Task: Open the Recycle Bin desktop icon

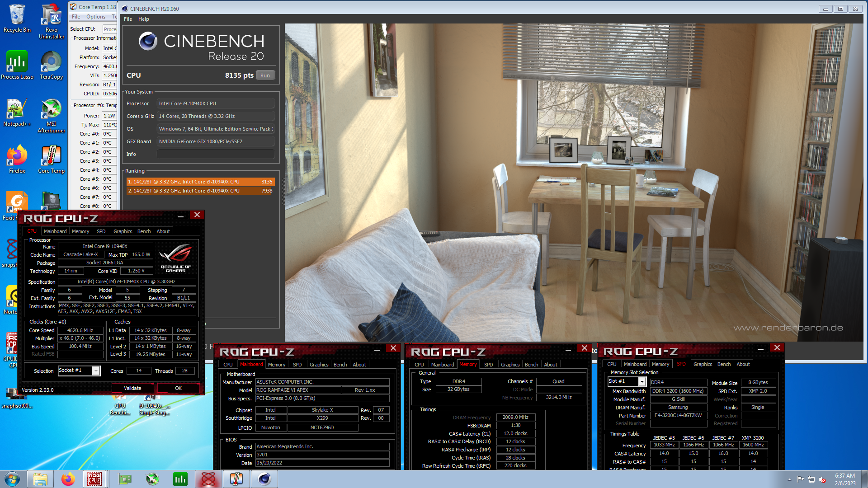Action: (17, 19)
